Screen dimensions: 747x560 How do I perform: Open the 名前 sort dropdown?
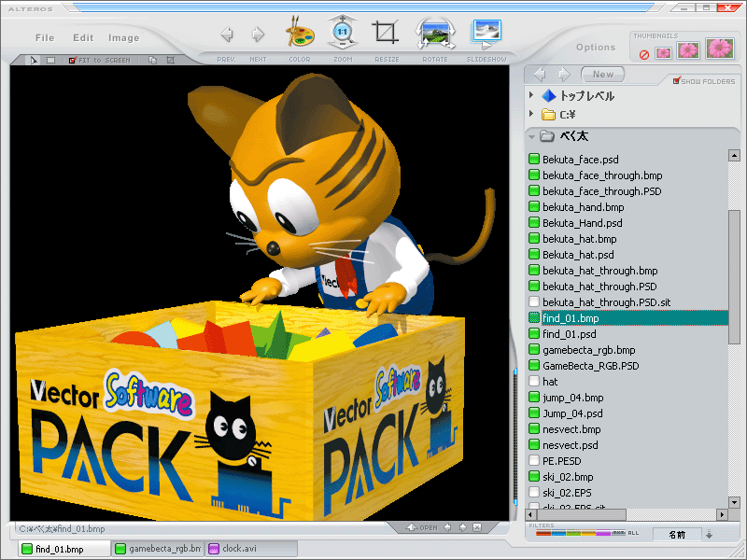[677, 534]
